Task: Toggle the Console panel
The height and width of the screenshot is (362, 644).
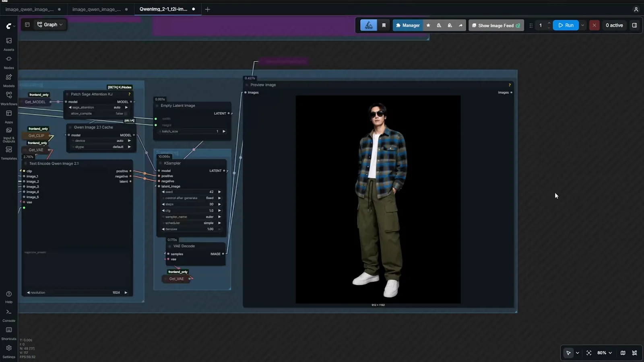Action: [x=9, y=315]
